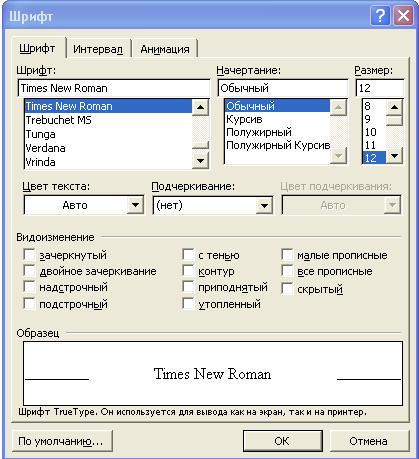Click the Размер size input field
The height and width of the screenshot is (459, 419).
click(x=380, y=88)
